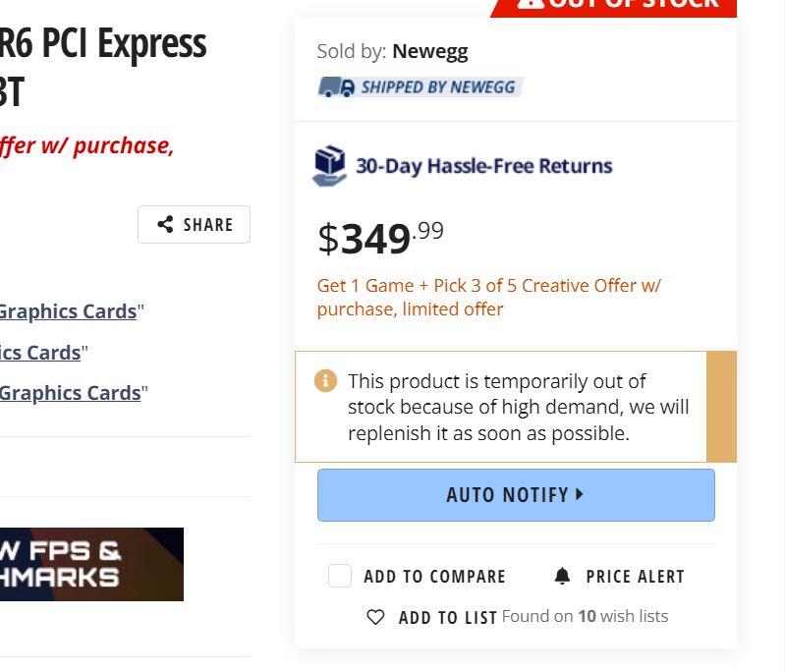This screenshot has height=672, width=785.
Task: Click the returns box-in-hand icon
Action: (x=329, y=166)
